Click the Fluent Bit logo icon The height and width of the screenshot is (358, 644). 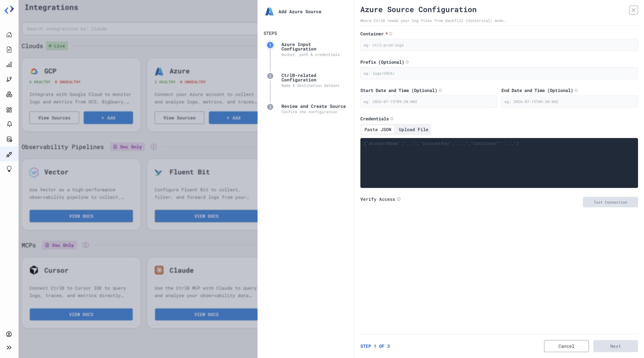159,172
